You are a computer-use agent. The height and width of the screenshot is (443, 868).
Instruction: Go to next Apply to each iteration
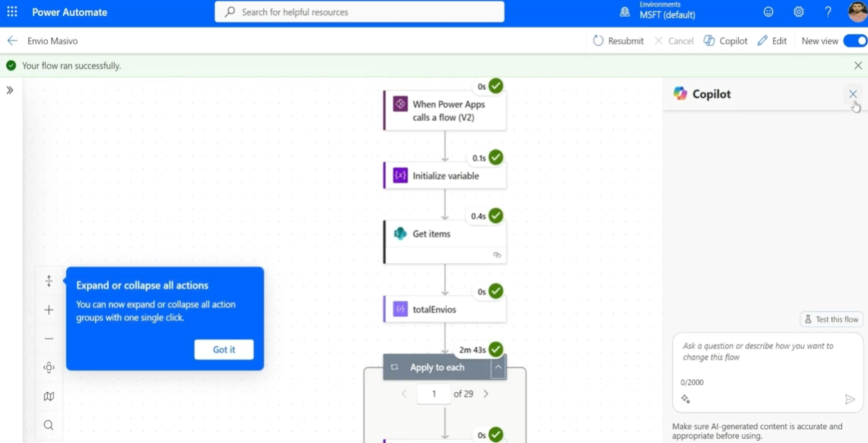click(486, 394)
